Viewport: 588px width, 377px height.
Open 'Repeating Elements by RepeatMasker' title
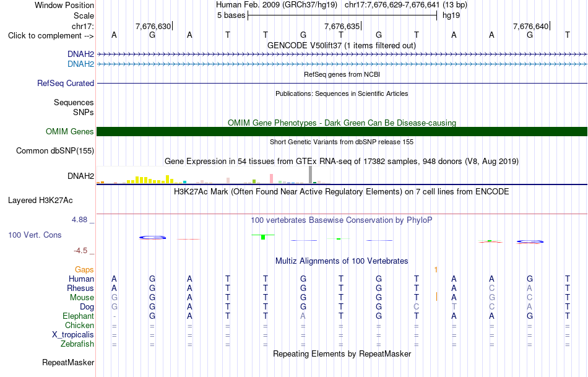(x=342, y=353)
